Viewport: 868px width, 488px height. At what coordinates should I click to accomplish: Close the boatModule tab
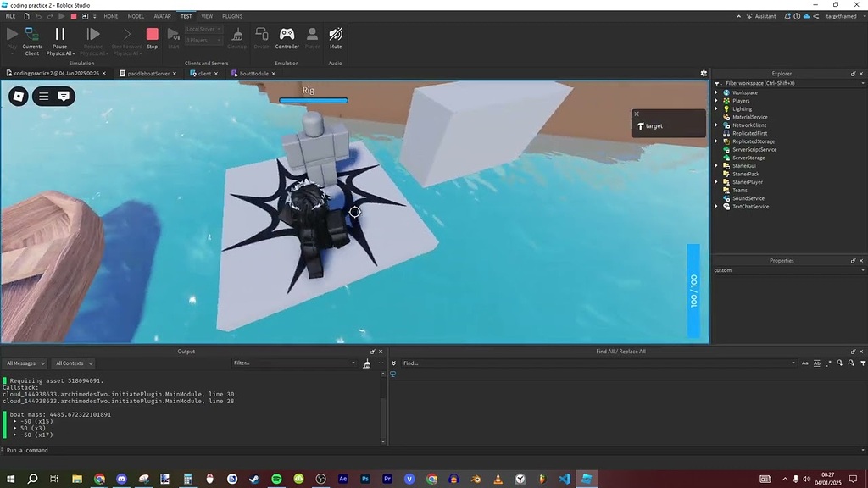coord(274,74)
